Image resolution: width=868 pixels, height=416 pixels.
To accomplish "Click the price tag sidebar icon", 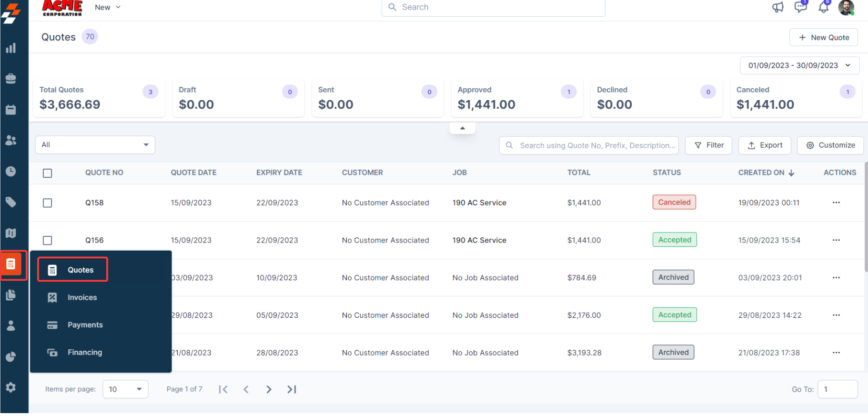I will coord(10,202).
